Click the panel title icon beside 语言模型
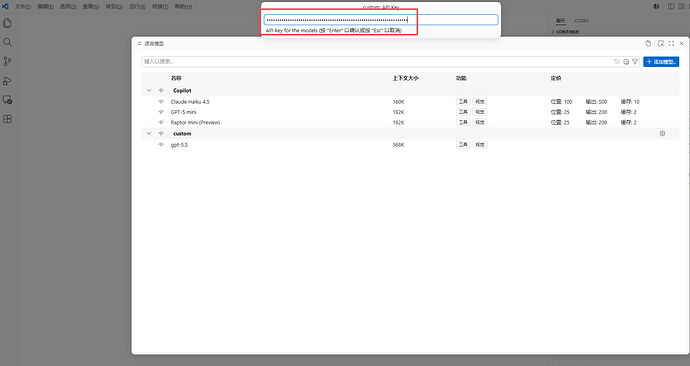The height and width of the screenshot is (366, 690). click(139, 44)
